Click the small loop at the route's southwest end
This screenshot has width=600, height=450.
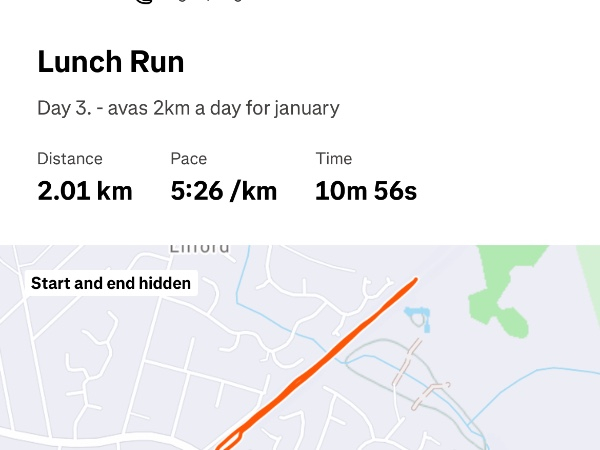tap(228, 440)
